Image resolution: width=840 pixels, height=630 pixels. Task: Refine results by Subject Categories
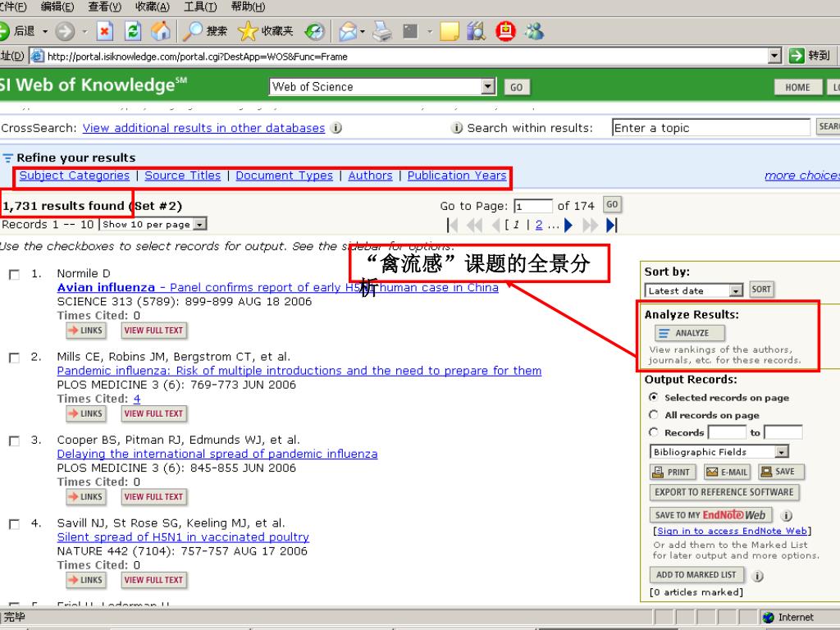75,176
